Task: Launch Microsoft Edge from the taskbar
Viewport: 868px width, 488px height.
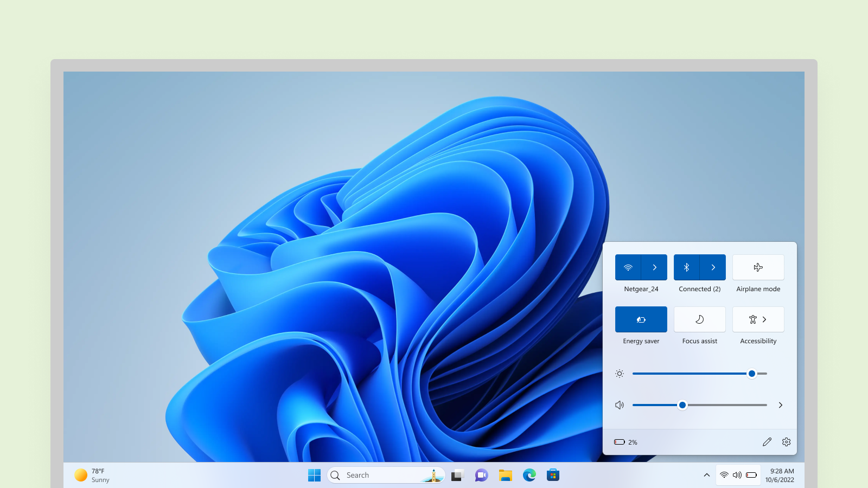Action: click(x=529, y=476)
